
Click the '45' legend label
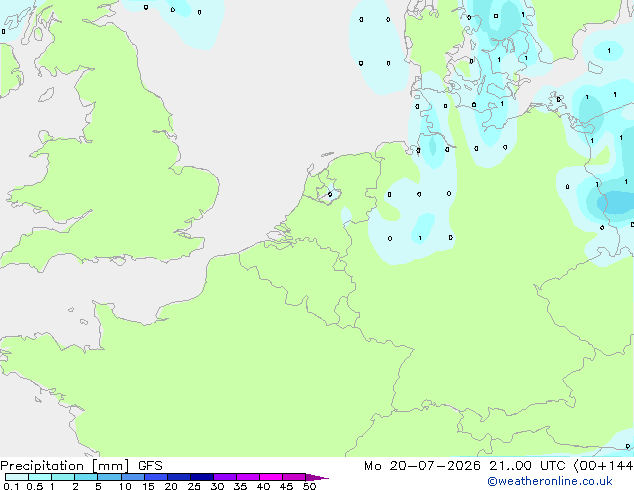coord(286,486)
